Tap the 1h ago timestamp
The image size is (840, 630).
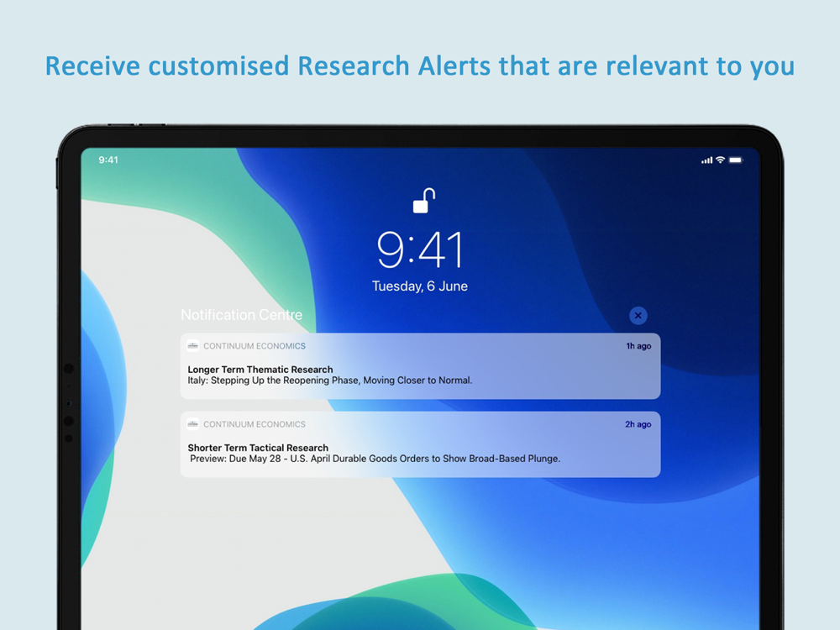click(x=638, y=346)
